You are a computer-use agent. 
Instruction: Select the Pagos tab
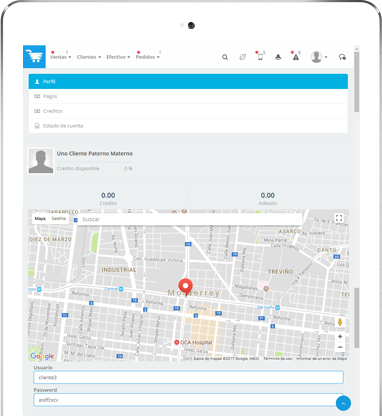point(188,96)
